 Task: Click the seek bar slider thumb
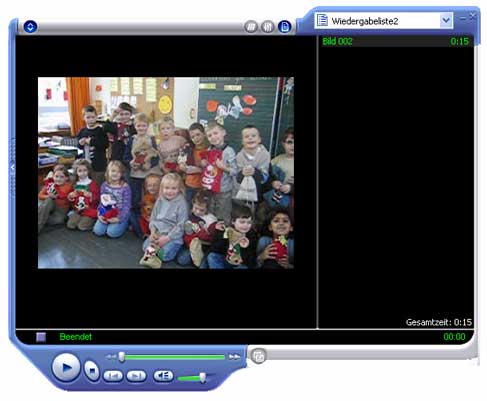tap(122, 357)
